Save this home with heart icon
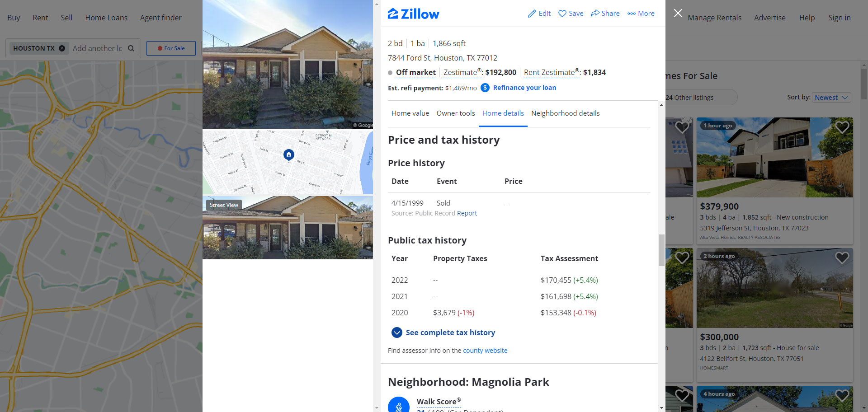Screen dimensions: 868x412 [x=562, y=14]
